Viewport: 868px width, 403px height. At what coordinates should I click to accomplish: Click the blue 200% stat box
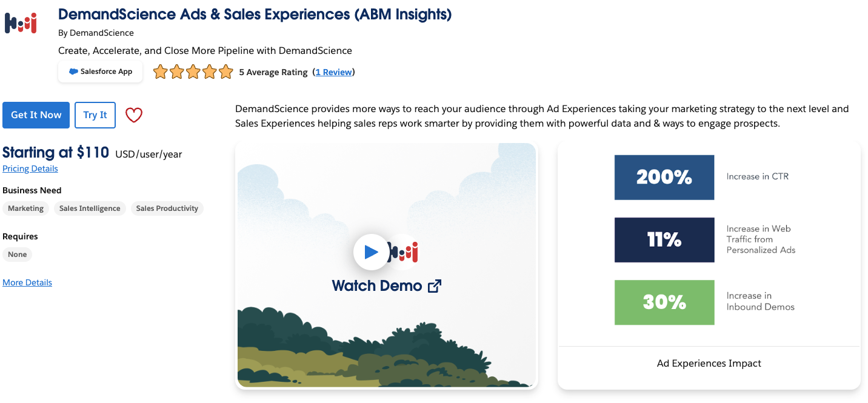point(664,177)
